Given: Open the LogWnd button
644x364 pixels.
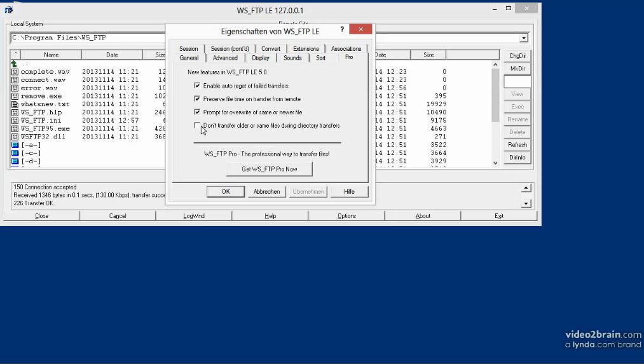Looking at the screenshot, I should (194, 216).
